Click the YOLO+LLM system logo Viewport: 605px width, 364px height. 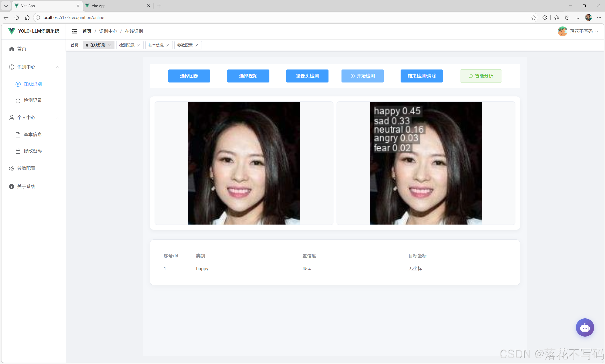(11, 31)
